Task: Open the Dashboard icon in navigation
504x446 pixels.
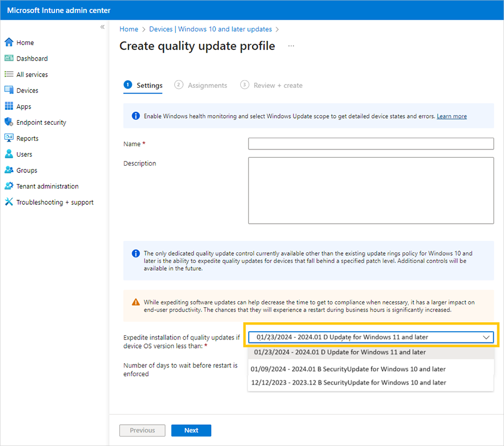Action: tap(9, 58)
